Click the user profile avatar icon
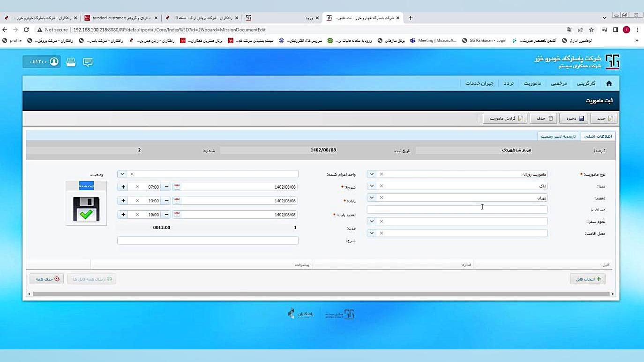This screenshot has width=644, height=362. 54,62
